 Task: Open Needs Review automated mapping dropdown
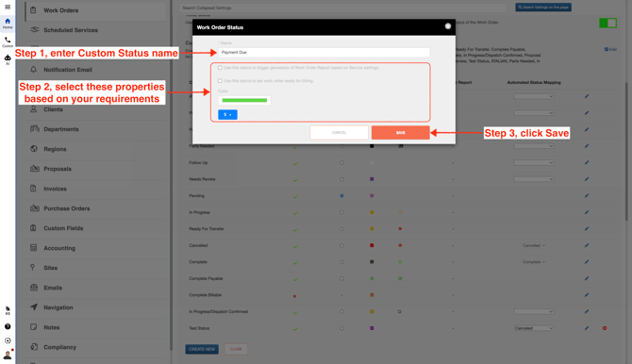534,179
